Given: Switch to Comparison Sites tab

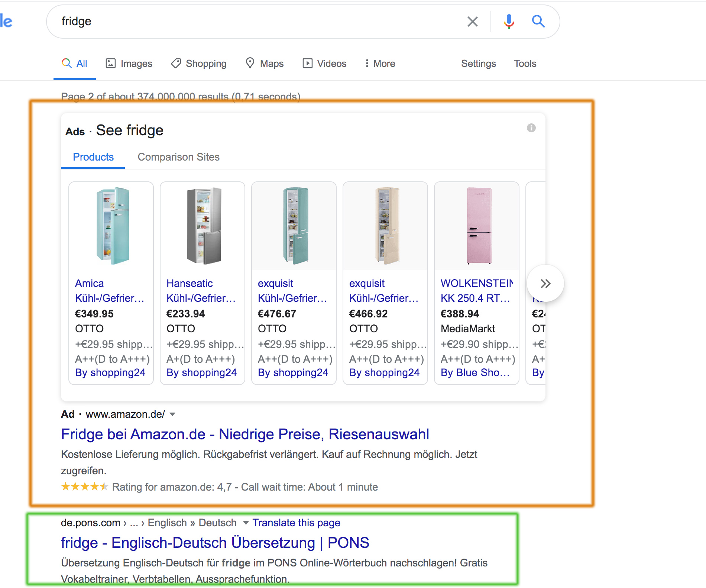Looking at the screenshot, I should coord(178,157).
